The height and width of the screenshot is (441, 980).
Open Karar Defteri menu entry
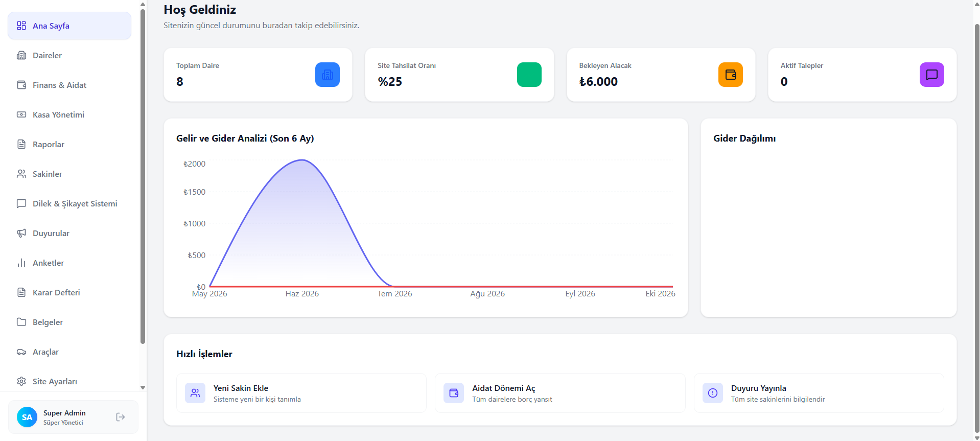pyautogui.click(x=69, y=292)
